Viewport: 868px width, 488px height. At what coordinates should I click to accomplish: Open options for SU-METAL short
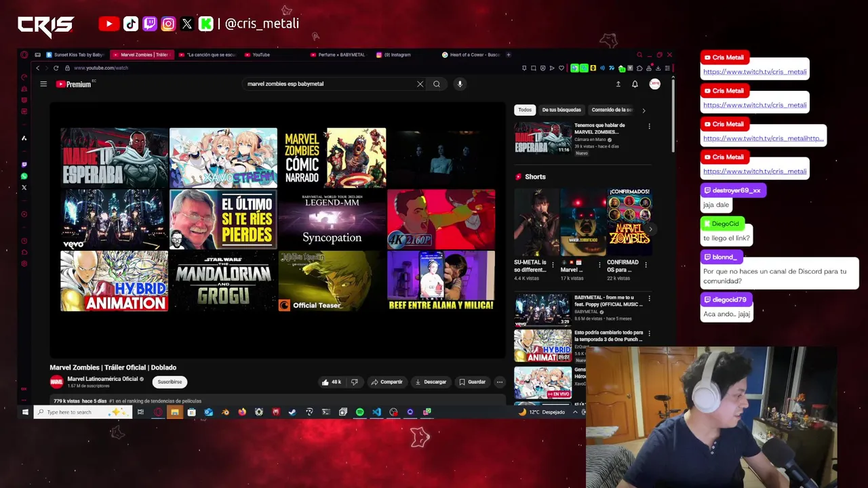[x=553, y=265]
